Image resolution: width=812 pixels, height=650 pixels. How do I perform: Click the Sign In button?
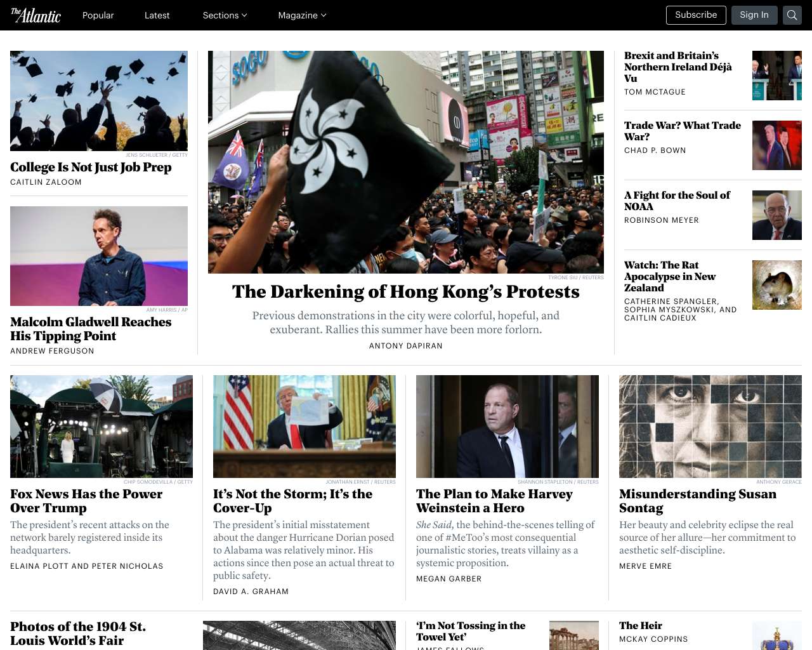point(754,15)
